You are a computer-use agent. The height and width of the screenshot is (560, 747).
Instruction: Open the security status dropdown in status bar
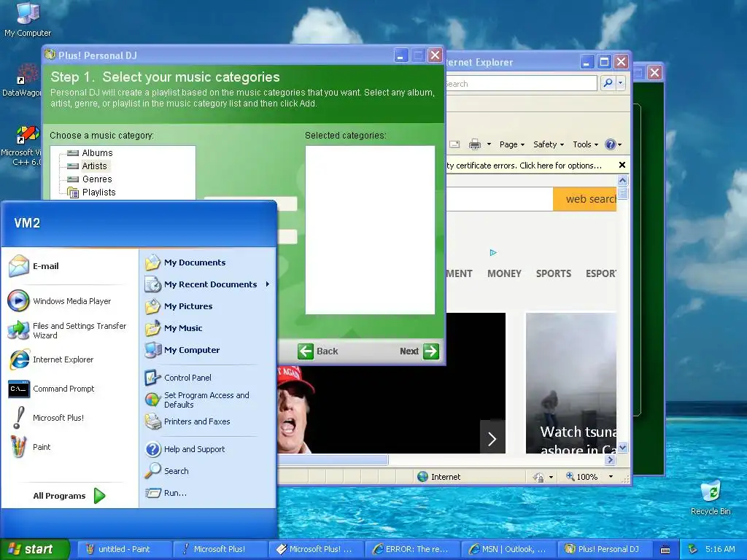[x=551, y=477]
